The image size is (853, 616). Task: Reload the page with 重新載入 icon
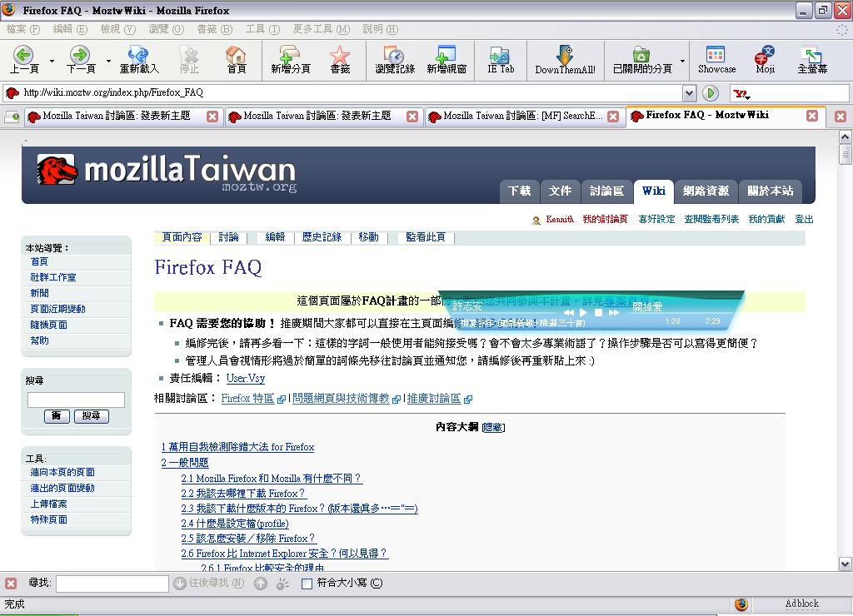[x=138, y=55]
